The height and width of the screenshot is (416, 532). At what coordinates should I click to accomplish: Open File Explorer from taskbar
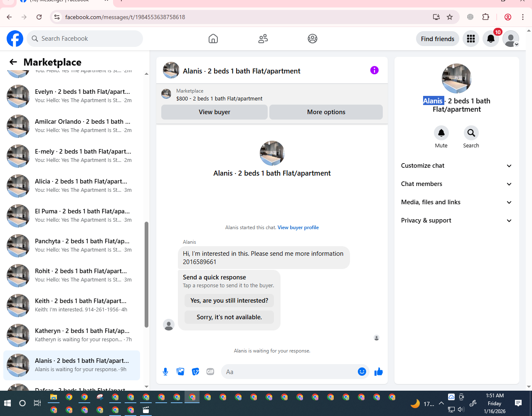coord(54,397)
